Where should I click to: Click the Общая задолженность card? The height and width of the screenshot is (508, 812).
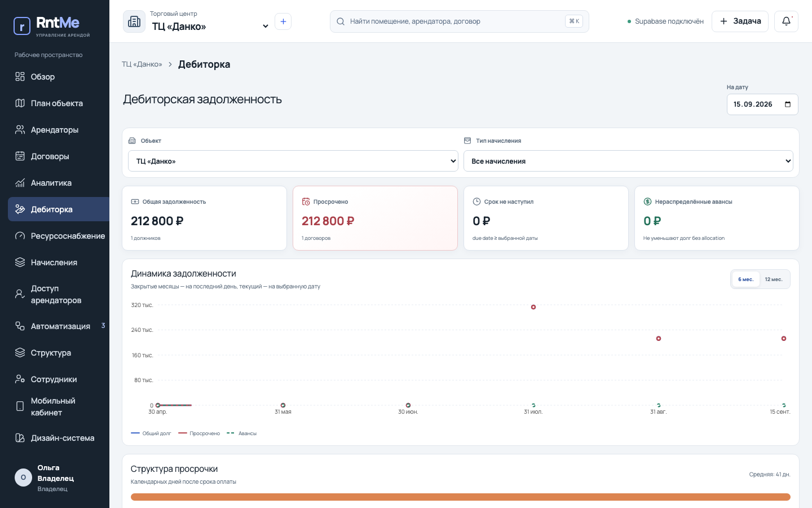[205, 218]
